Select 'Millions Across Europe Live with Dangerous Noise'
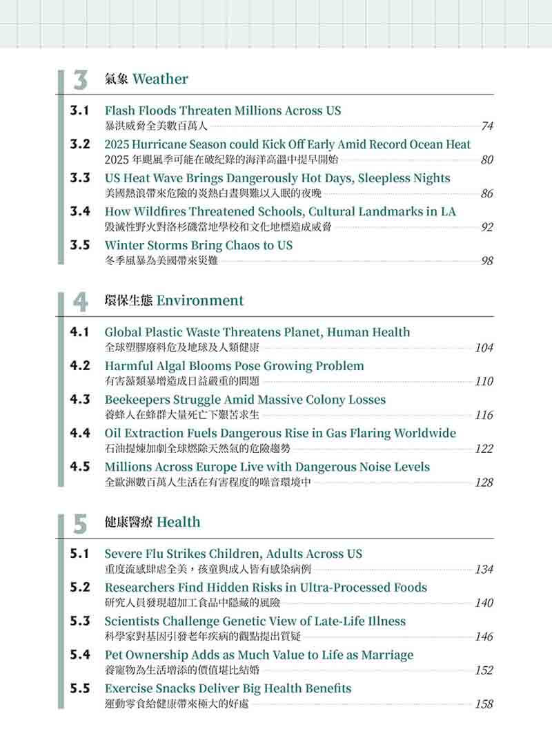Screen dimensions: 552x756 tap(267, 467)
